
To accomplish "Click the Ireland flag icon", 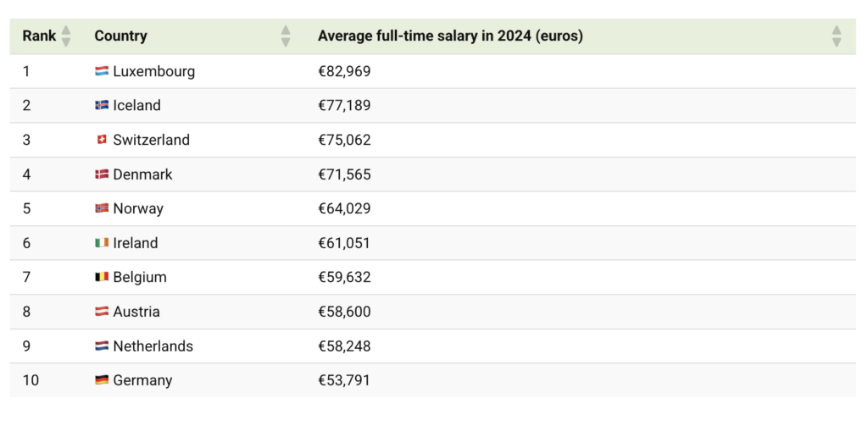I will [102, 243].
